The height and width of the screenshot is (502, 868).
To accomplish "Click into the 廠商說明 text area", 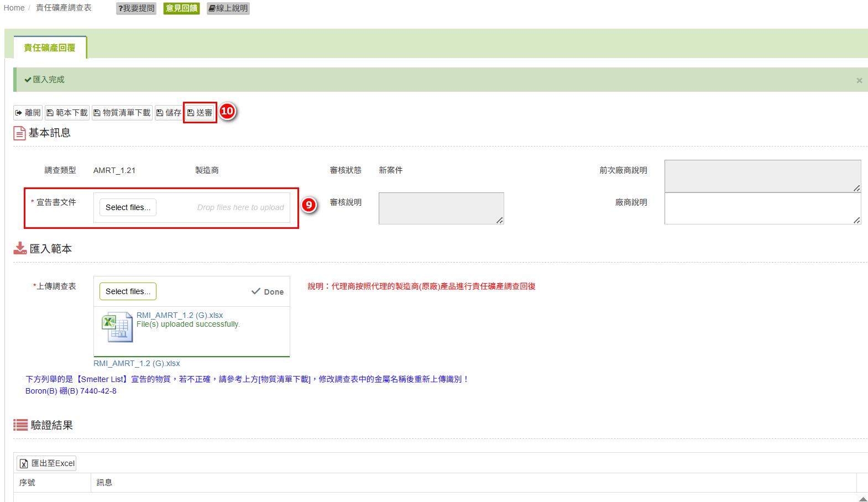I will 762,208.
